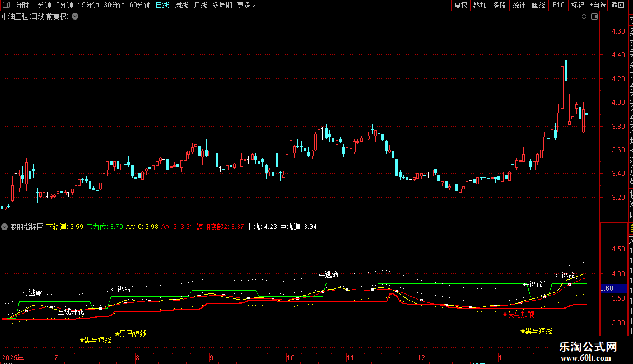
Task: Click the 3.20 price level on main axis
Action: tap(618, 197)
